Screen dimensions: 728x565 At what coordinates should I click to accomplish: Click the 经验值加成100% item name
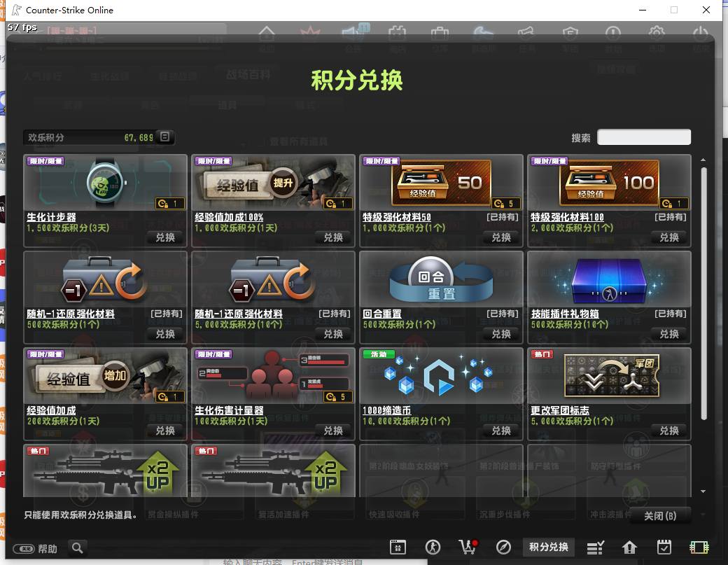tap(229, 217)
